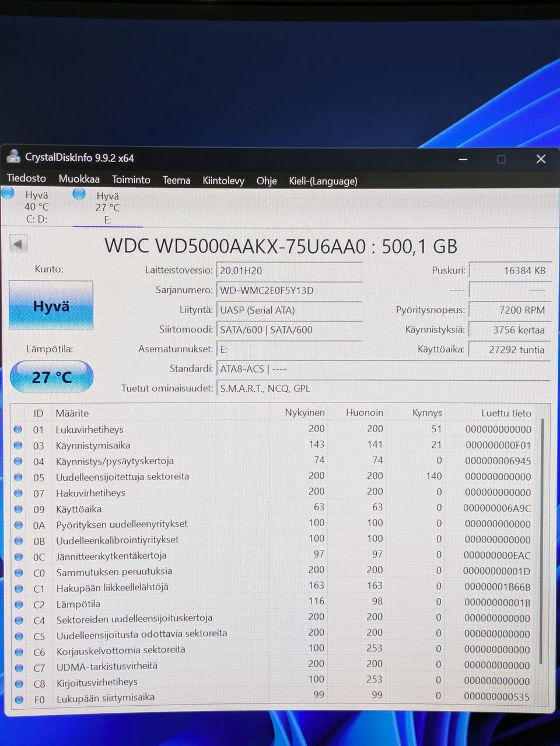Click status dot for Korjauskelvottomia sektoreita row

pyautogui.click(x=19, y=652)
